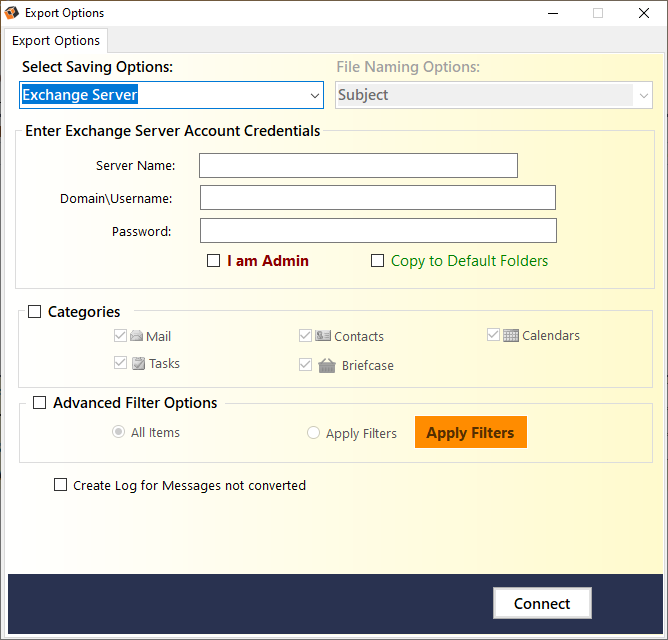Click the Tasks clipboard icon
The width and height of the screenshot is (668, 640).
click(138, 363)
